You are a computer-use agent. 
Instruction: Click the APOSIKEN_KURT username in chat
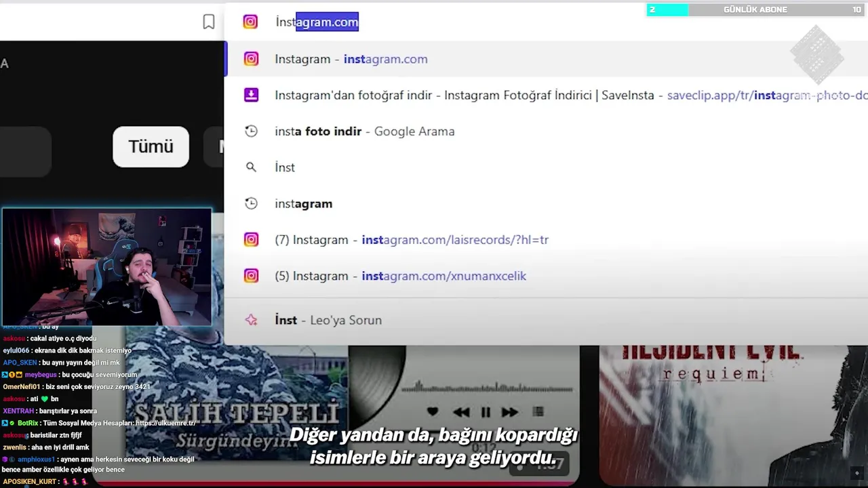[30, 482]
